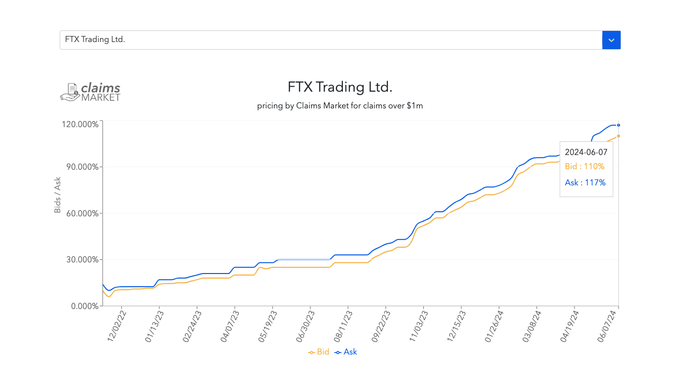Click the 60.000% y-axis label
The image size is (700, 388).
pos(82,213)
